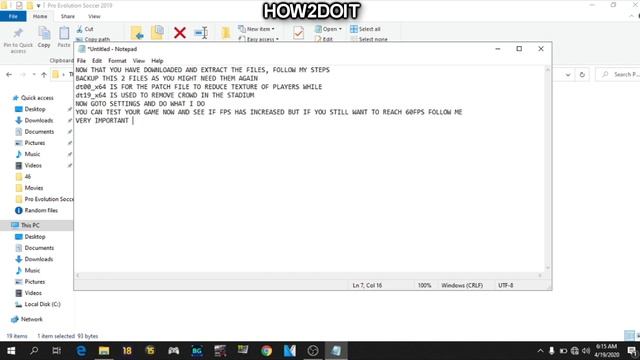Open Local Disk (C:) in sidebar
Viewport: 640px width, 360px height.
[42, 304]
